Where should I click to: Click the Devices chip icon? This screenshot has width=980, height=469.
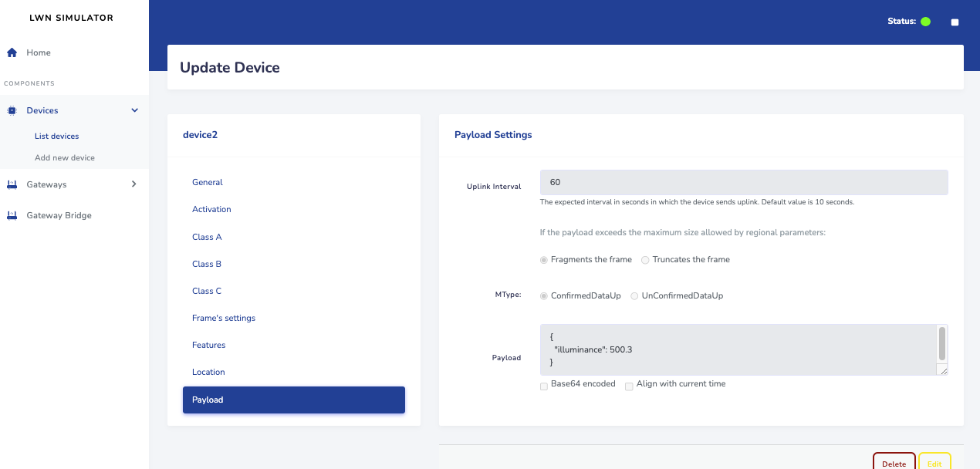pyautogui.click(x=12, y=110)
